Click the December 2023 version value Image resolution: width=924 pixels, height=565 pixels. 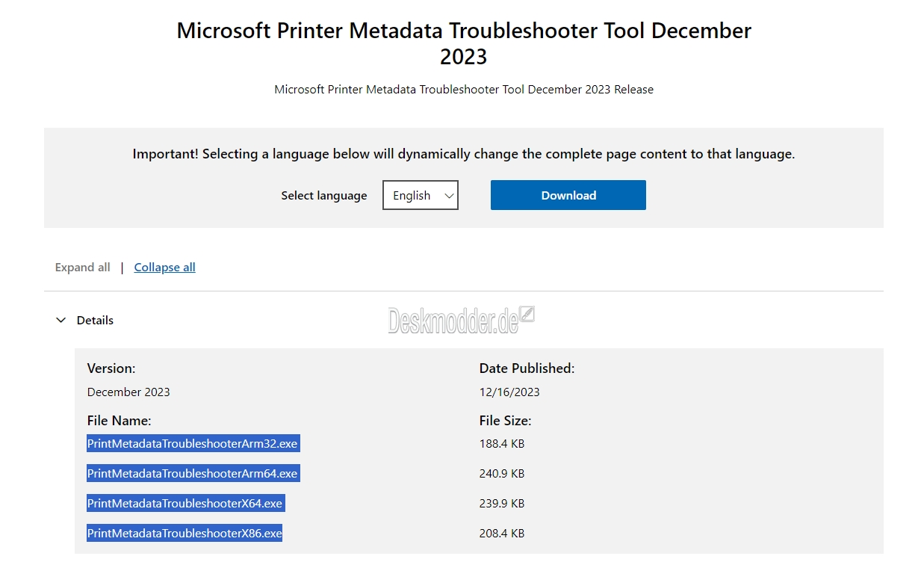pos(128,392)
